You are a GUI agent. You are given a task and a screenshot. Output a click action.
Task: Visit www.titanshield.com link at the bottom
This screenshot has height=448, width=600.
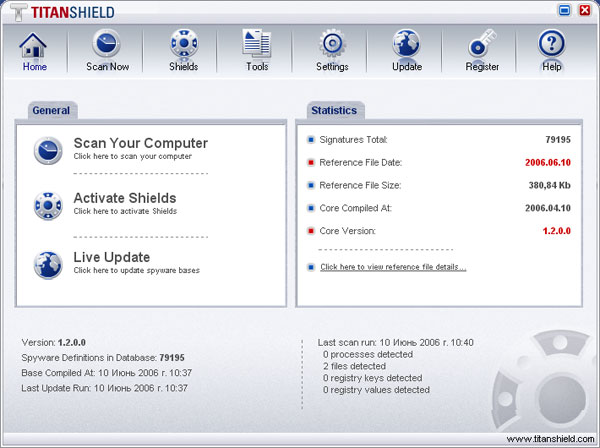(x=550, y=438)
